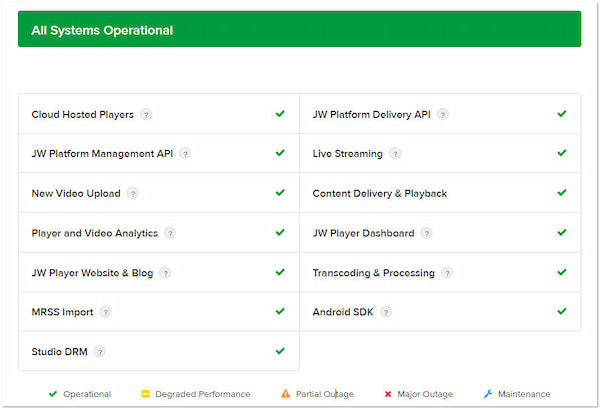Image resolution: width=600 pixels, height=409 pixels.
Task: Click the Maintenance wrench icon in legend
Action: point(488,394)
